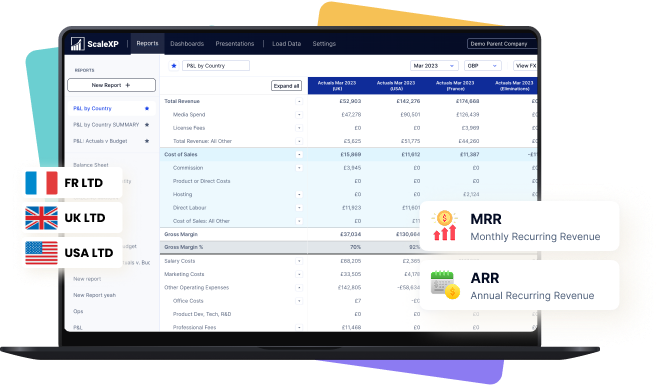Click Annual Recurring Revenue text
This screenshot has width=660, height=386.
click(x=532, y=295)
